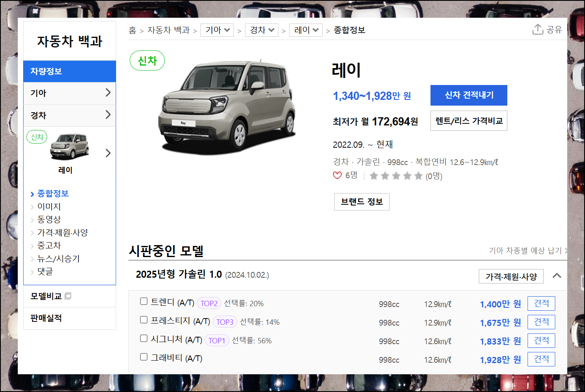Screen dimensions: 585x392
Task: Open 동영상 in the sidebar menu
Action: coord(49,220)
